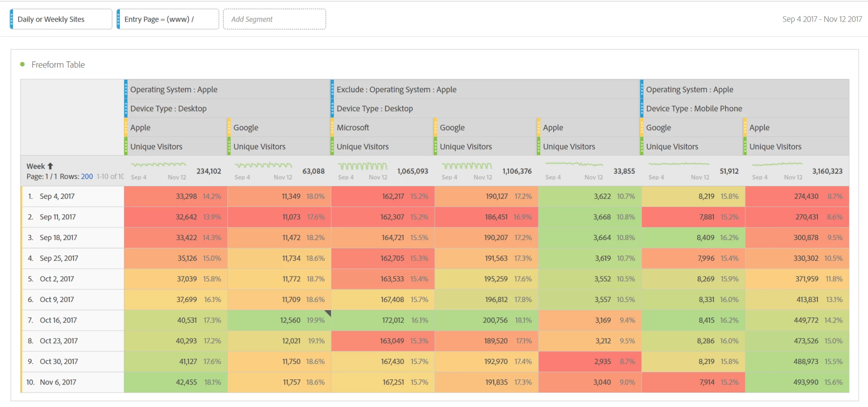Click the total value 1,106,376

tap(517, 171)
